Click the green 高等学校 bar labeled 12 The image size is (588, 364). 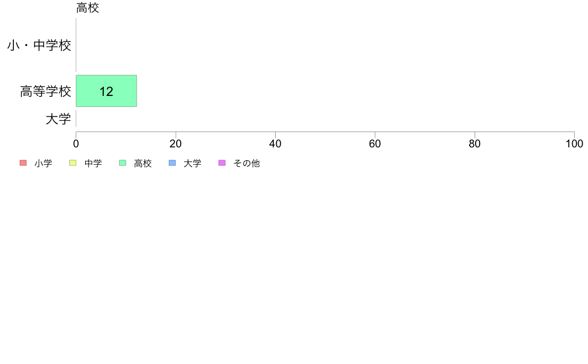pos(106,91)
